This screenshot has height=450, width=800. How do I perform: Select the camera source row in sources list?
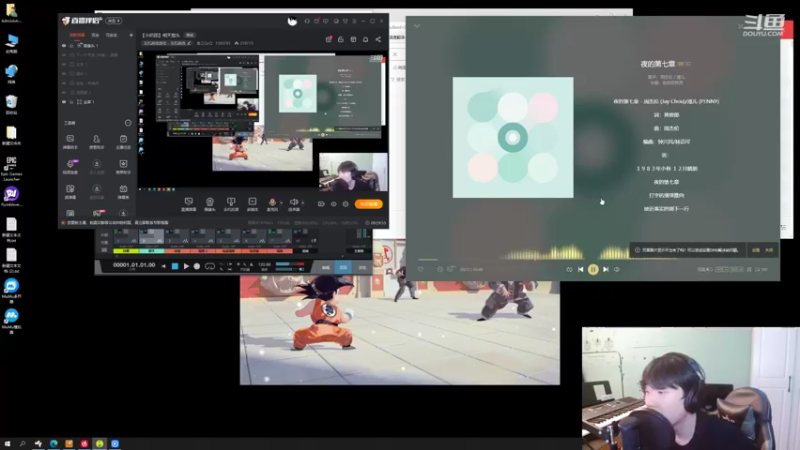(97, 45)
